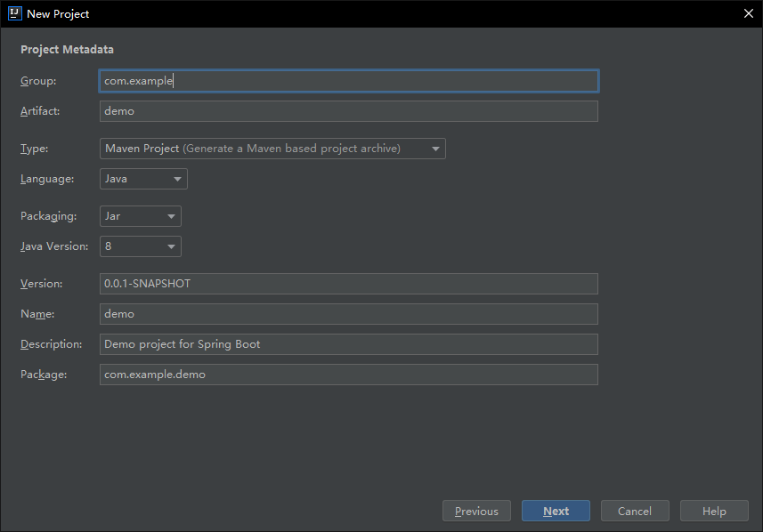The height and width of the screenshot is (532, 763).
Task: Click the Name text field
Action: [348, 314]
